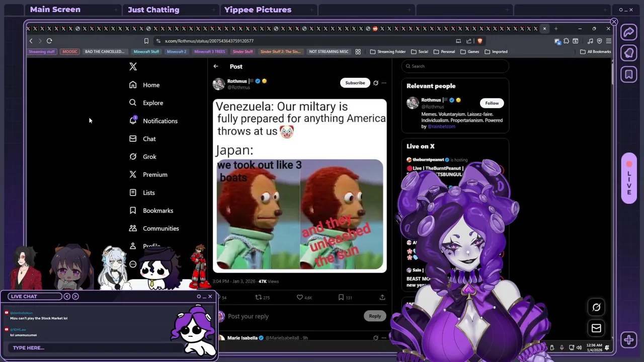The image size is (644, 362).
Task: Open Premium in X sidebar
Action: click(148, 174)
